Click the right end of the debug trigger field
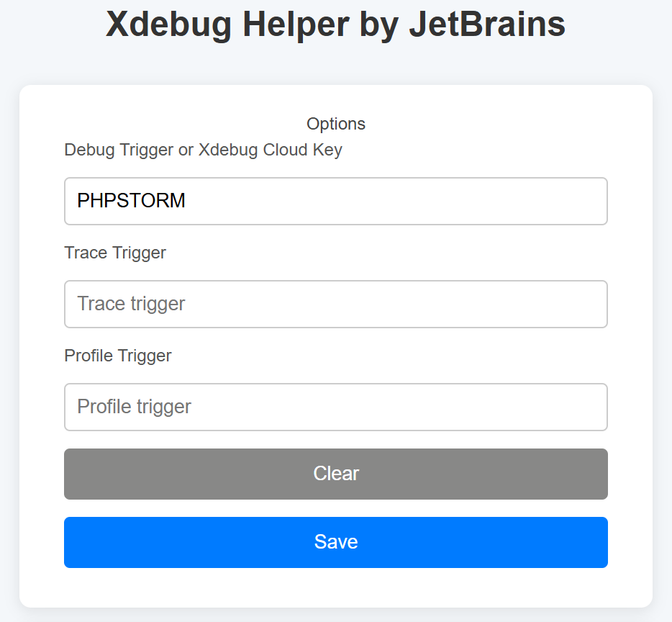This screenshot has height=622, width=672. point(586,202)
